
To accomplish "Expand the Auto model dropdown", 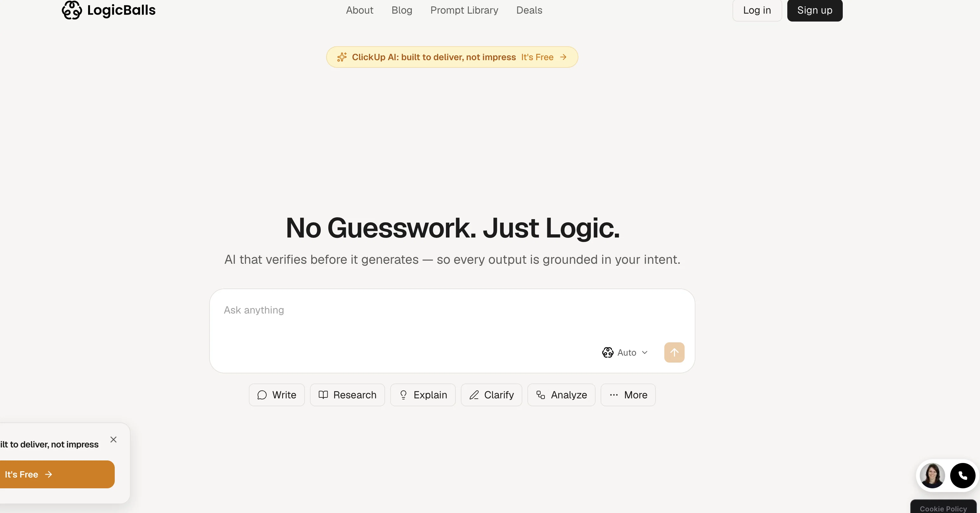I will [625, 353].
